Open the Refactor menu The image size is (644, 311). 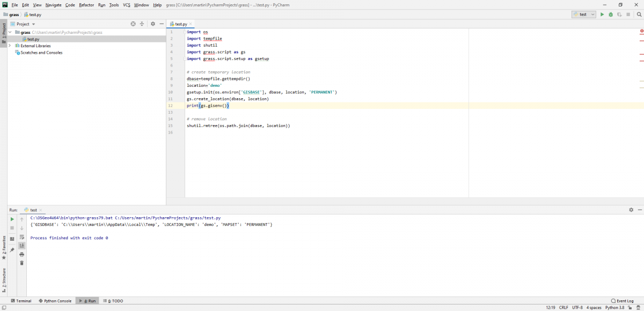[86, 5]
